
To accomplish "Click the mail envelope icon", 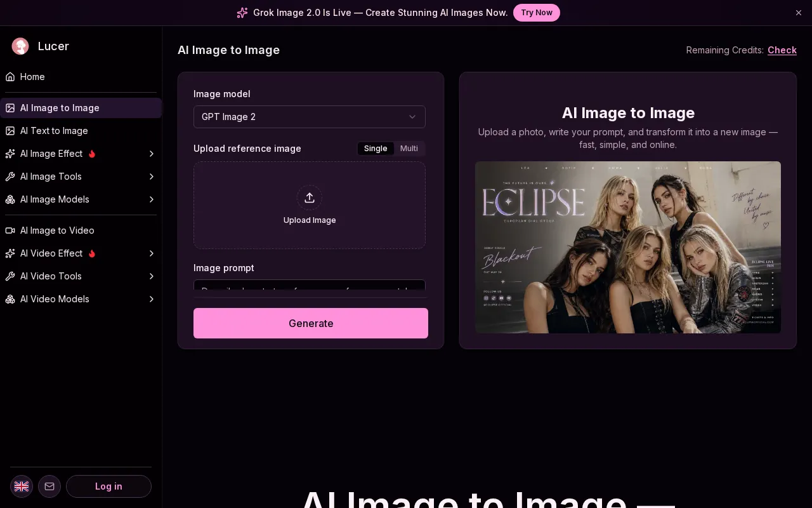I will [x=49, y=486].
